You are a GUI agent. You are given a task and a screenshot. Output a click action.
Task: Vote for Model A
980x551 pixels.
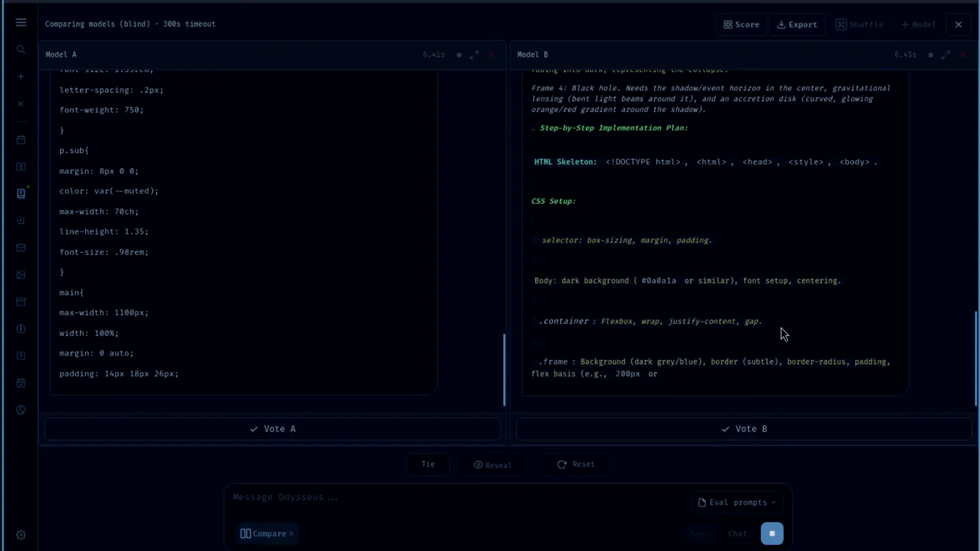click(273, 429)
